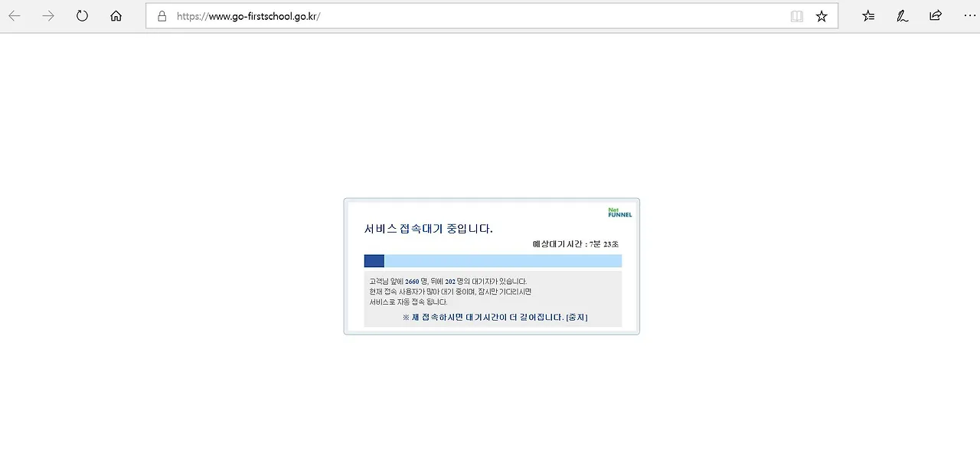The image size is (980, 473).
Task: Add this page to favorites
Action: tap(822, 15)
